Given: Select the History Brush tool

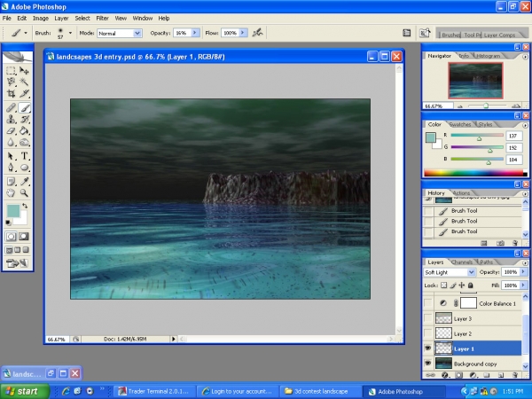Looking at the screenshot, I should click(x=24, y=120).
